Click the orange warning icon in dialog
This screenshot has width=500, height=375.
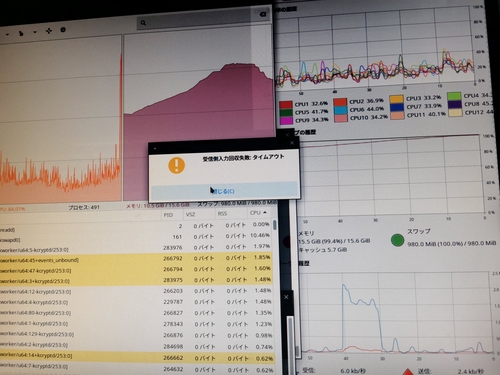(176, 165)
